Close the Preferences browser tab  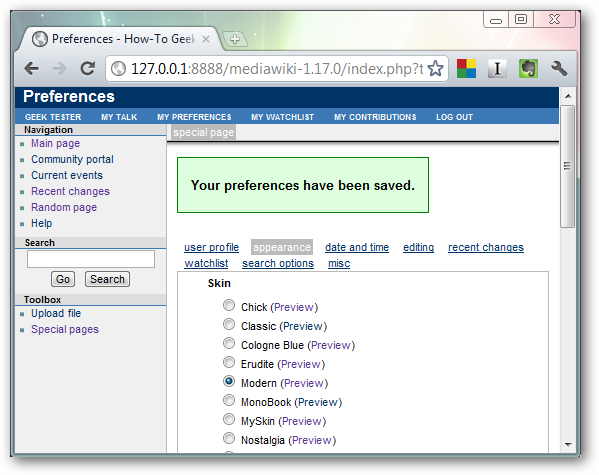(206, 39)
